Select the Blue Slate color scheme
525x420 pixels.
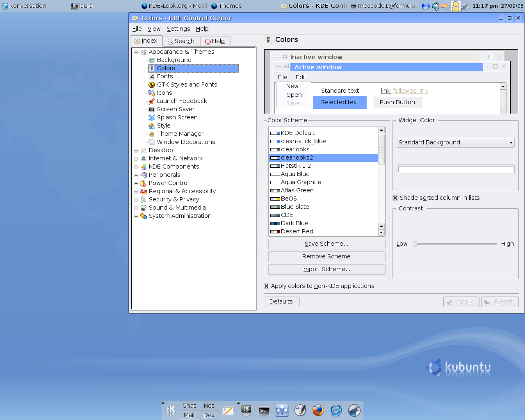(323, 207)
